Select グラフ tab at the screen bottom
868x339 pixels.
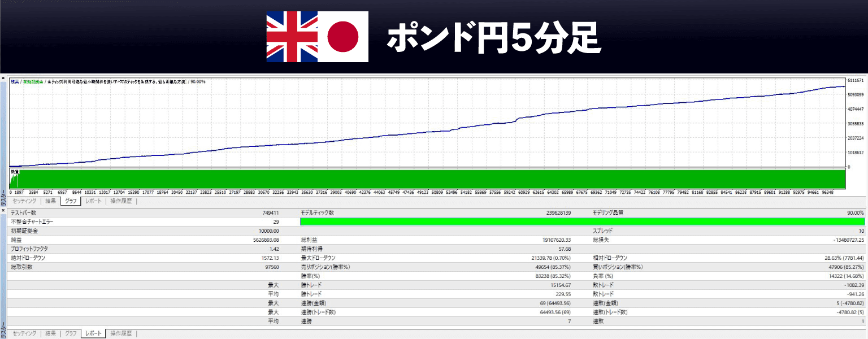tap(71, 333)
